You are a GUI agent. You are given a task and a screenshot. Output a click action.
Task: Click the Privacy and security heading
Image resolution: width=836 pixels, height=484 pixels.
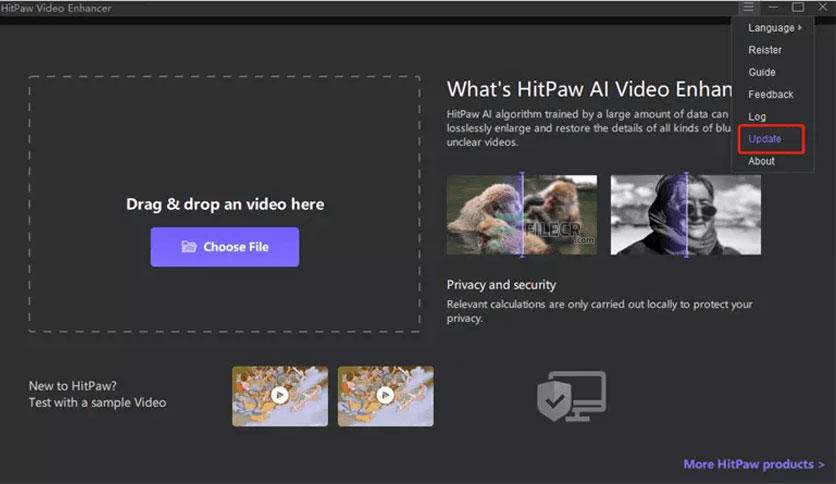501,285
